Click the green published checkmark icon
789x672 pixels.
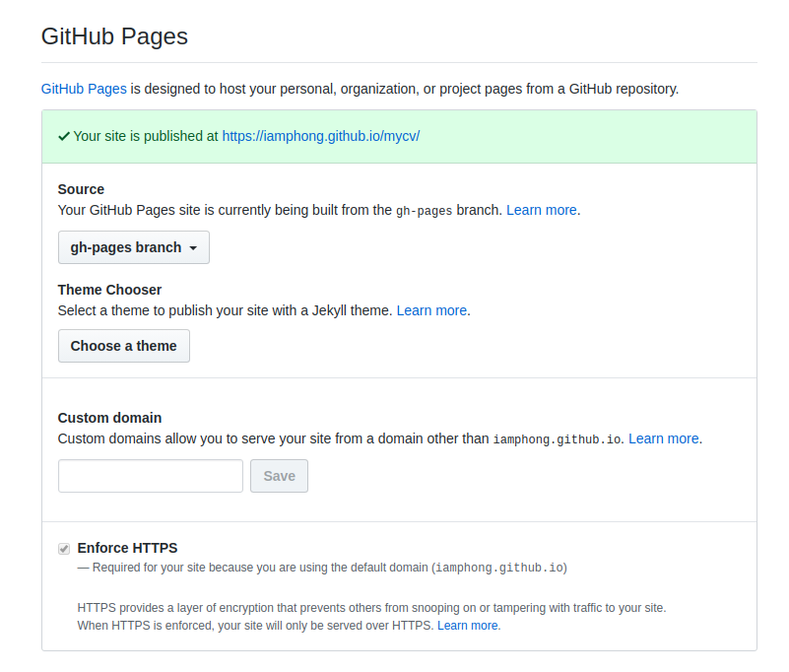pos(64,136)
